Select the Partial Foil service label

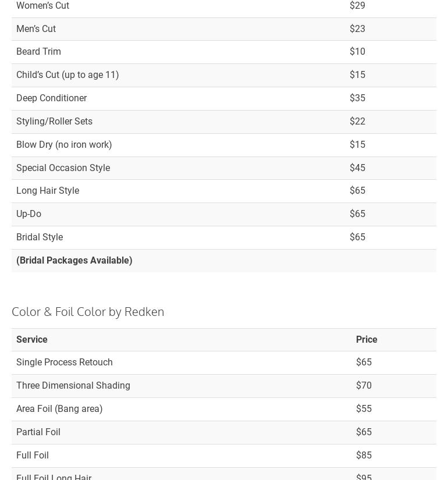pos(38,432)
